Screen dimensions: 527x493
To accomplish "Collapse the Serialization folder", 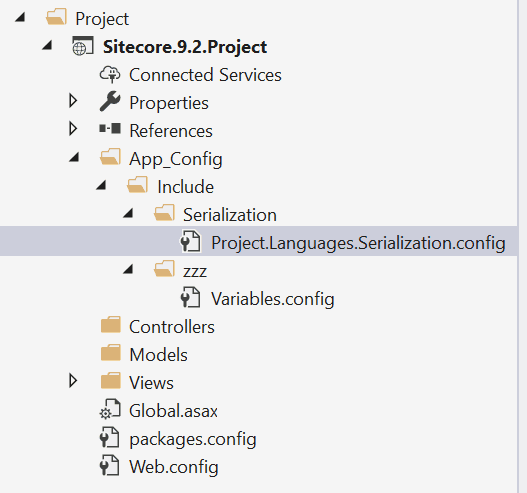I will [128, 213].
